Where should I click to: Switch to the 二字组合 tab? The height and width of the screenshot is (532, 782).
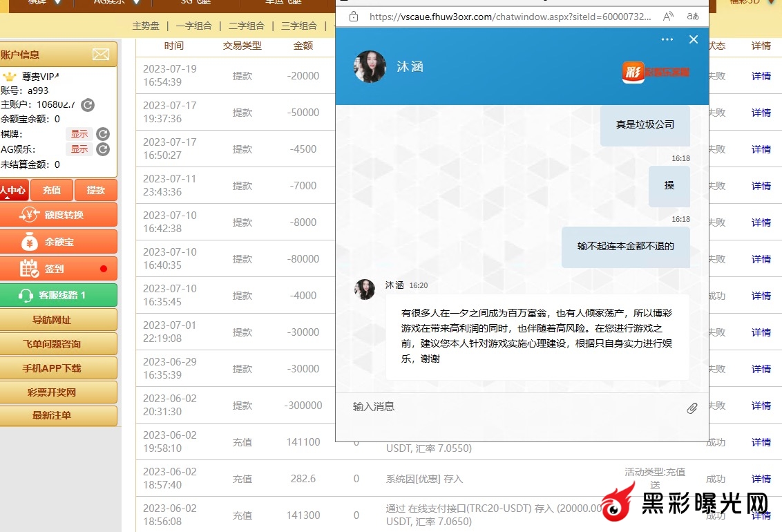pyautogui.click(x=247, y=26)
